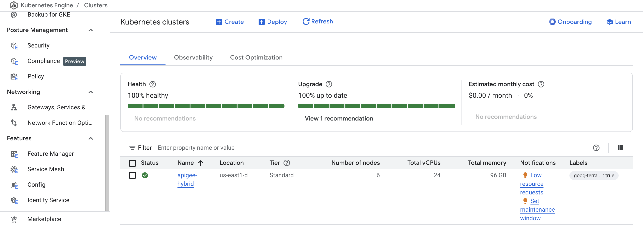Click the Health help question icon
Image resolution: width=644 pixels, height=226 pixels.
152,84
